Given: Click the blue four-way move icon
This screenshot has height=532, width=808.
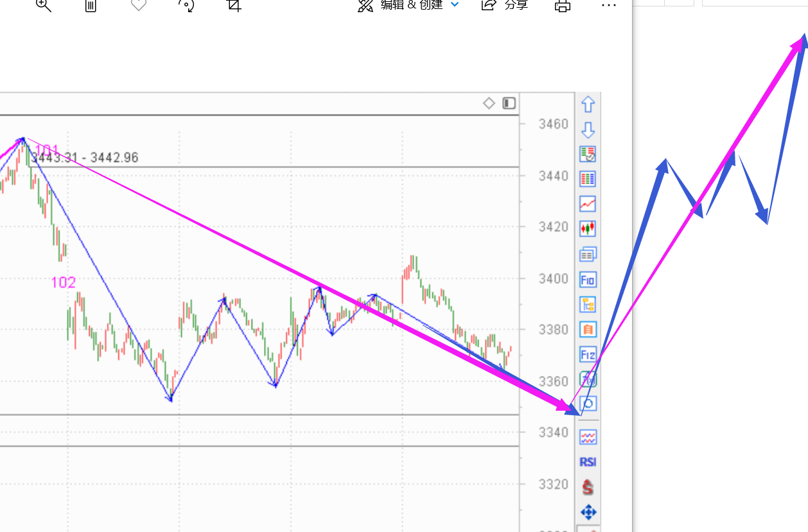Looking at the screenshot, I should click(x=588, y=512).
